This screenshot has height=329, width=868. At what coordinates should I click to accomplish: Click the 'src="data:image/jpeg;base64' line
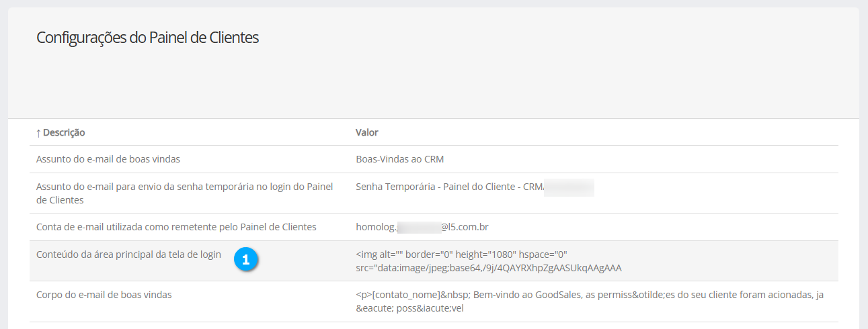point(488,268)
